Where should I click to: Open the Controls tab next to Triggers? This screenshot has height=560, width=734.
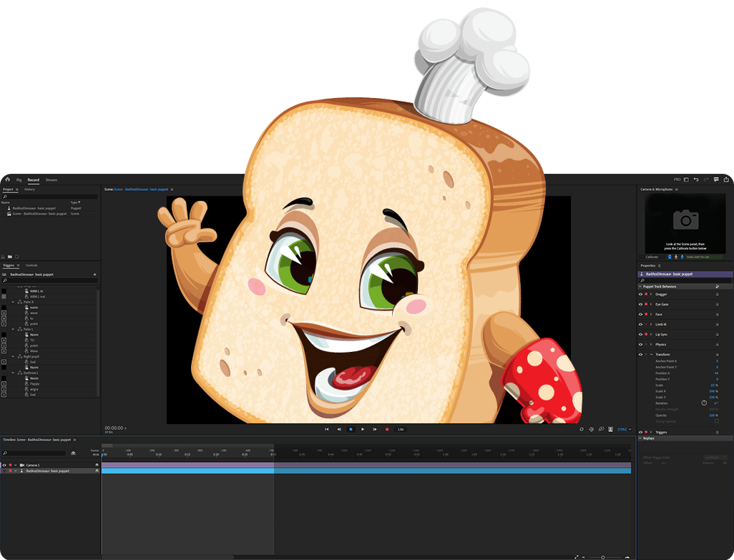pyautogui.click(x=31, y=265)
